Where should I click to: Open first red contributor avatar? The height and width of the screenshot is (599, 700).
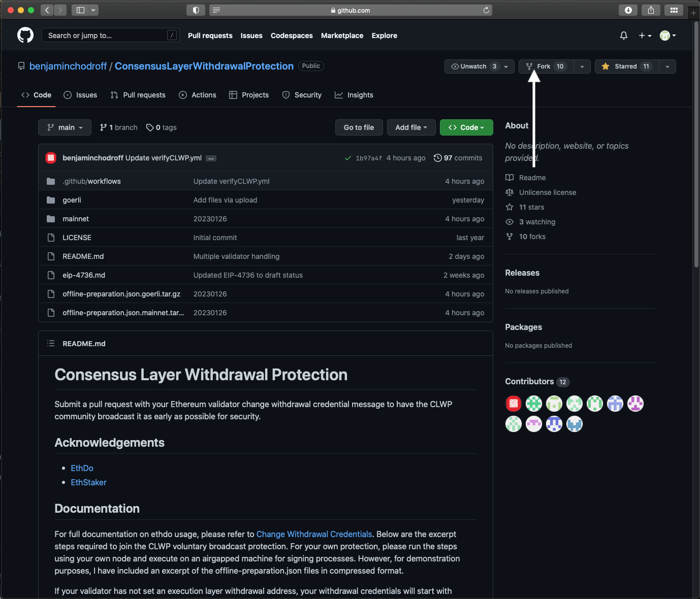(514, 404)
